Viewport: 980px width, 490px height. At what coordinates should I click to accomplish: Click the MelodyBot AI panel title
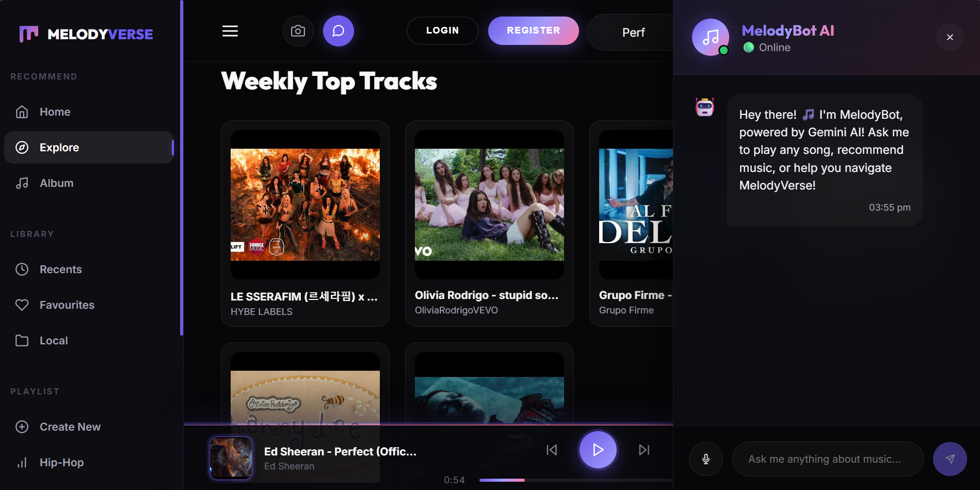[788, 31]
